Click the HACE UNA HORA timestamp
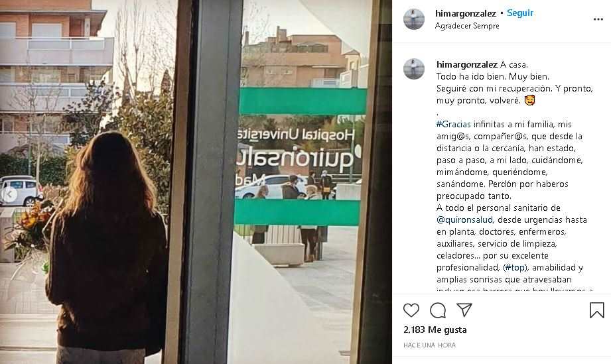The width and height of the screenshot is (611, 364). tap(429, 345)
